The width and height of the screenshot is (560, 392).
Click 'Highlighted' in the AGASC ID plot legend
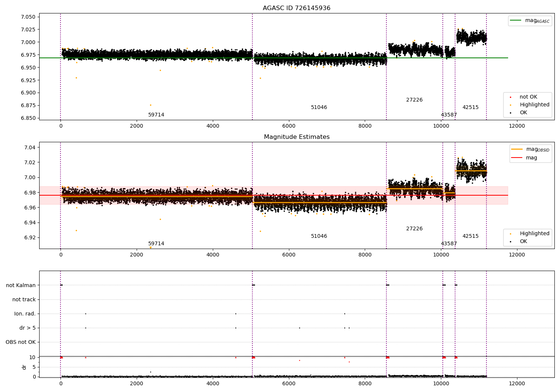[x=535, y=105]
